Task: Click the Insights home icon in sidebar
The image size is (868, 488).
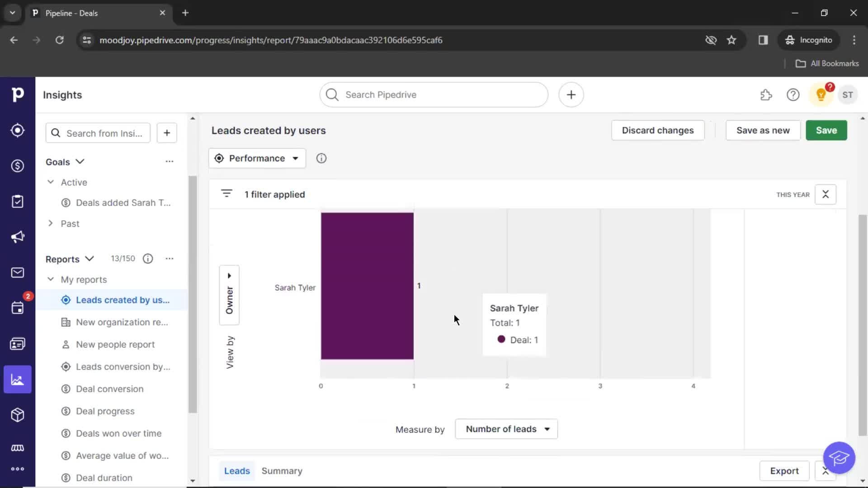Action: [x=17, y=379]
